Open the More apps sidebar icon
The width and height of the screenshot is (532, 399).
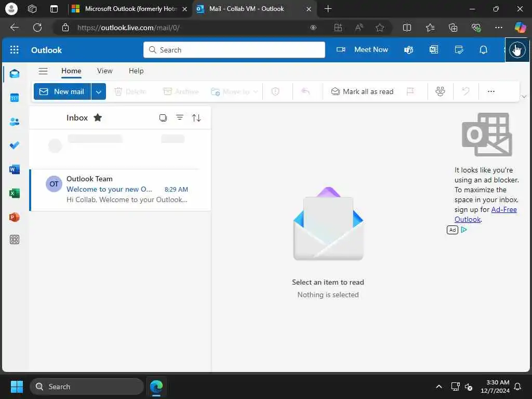coord(15,240)
